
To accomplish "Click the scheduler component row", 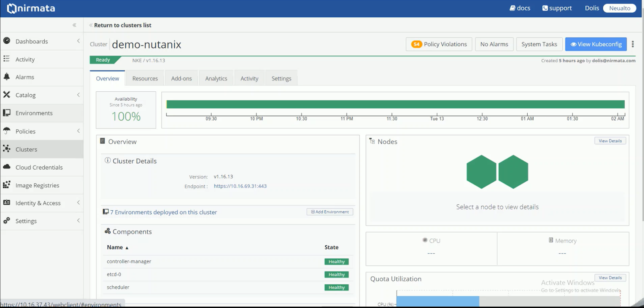I will (x=228, y=287).
